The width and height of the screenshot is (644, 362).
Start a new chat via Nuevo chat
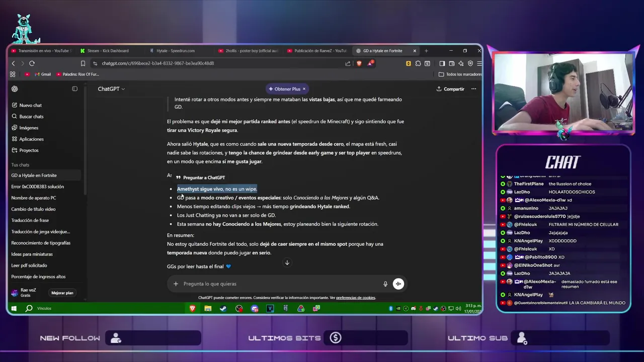click(x=26, y=105)
